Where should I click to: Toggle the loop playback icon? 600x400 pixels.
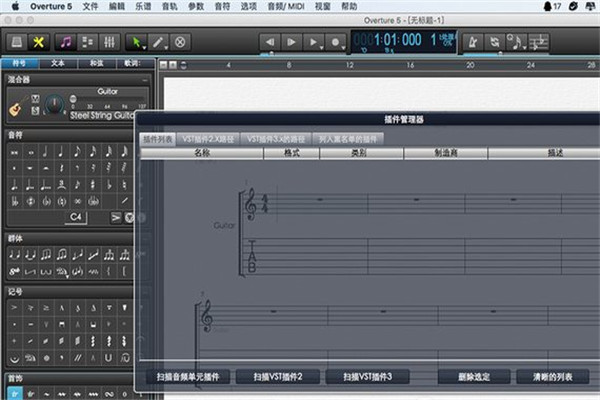494,42
